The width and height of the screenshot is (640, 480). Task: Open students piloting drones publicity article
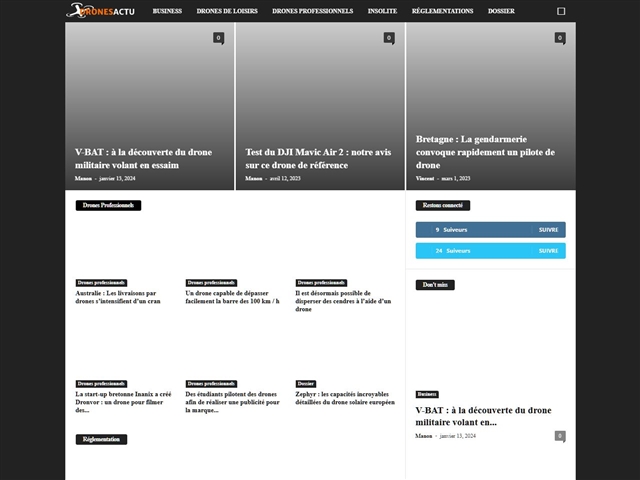(x=232, y=402)
